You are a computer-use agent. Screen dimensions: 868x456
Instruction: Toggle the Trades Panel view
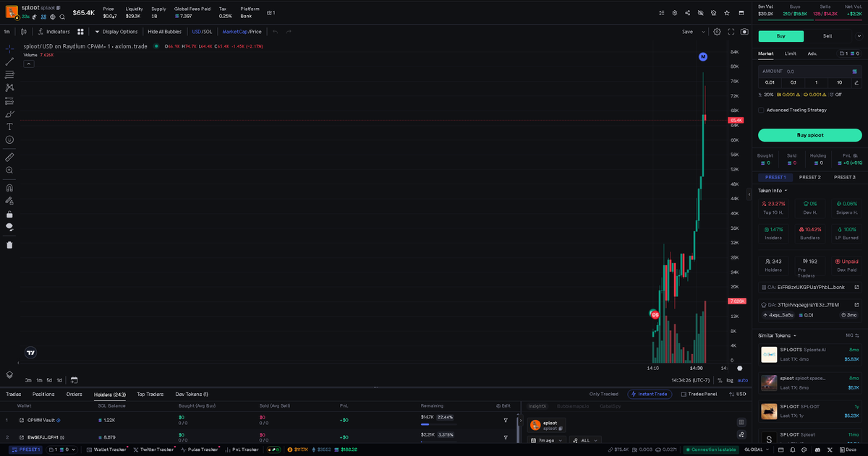[698, 394]
